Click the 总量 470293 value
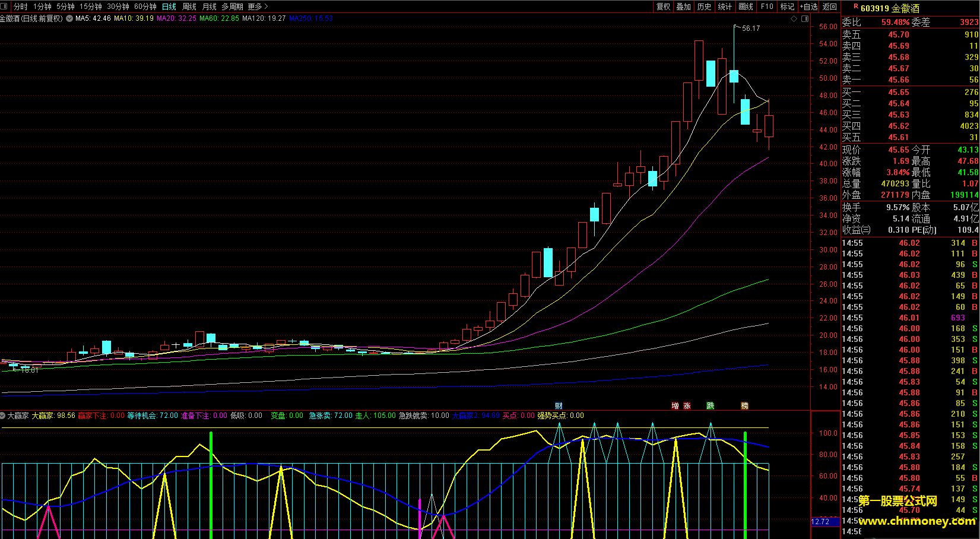 895,183
